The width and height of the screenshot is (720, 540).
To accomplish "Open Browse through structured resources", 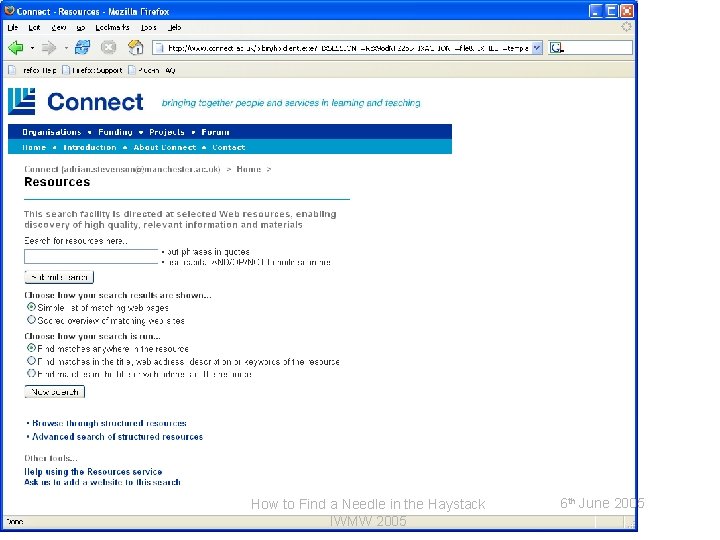I will point(109,423).
